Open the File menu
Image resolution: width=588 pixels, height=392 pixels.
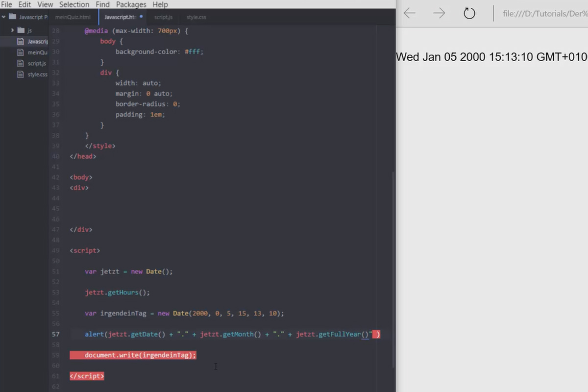(6, 4)
